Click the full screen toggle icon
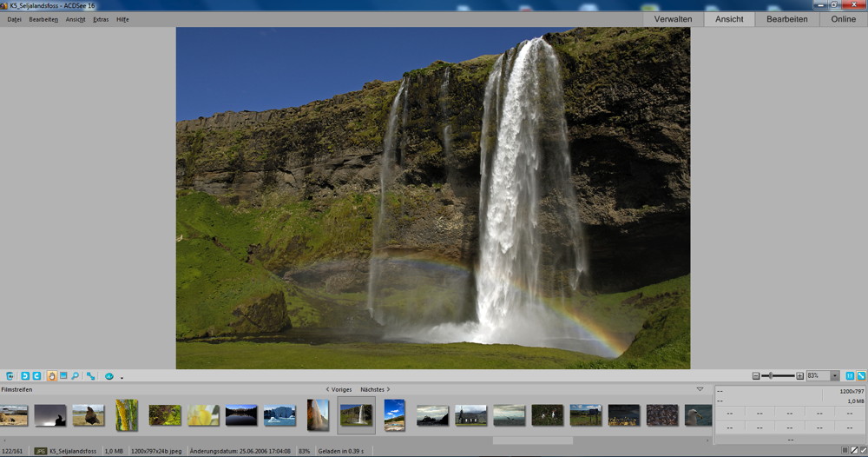Image resolution: width=868 pixels, height=457 pixels. (x=90, y=376)
